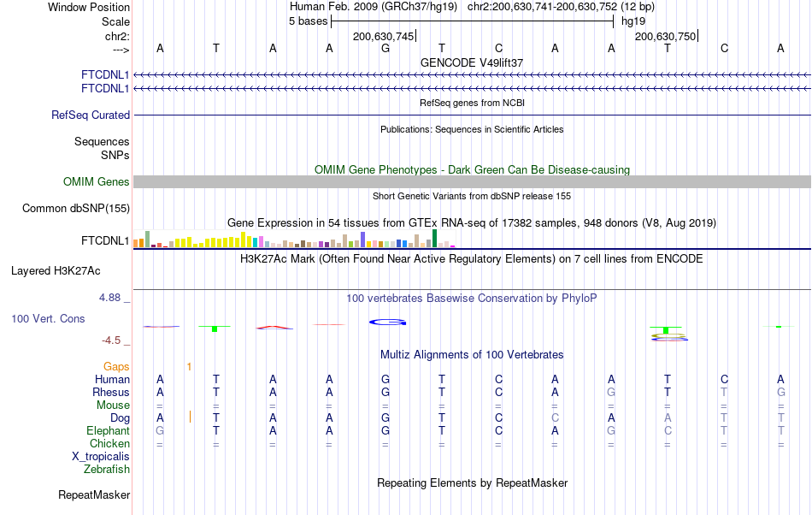812x515 pixels.
Task: Click the Human alignment row label
Action: (x=112, y=379)
